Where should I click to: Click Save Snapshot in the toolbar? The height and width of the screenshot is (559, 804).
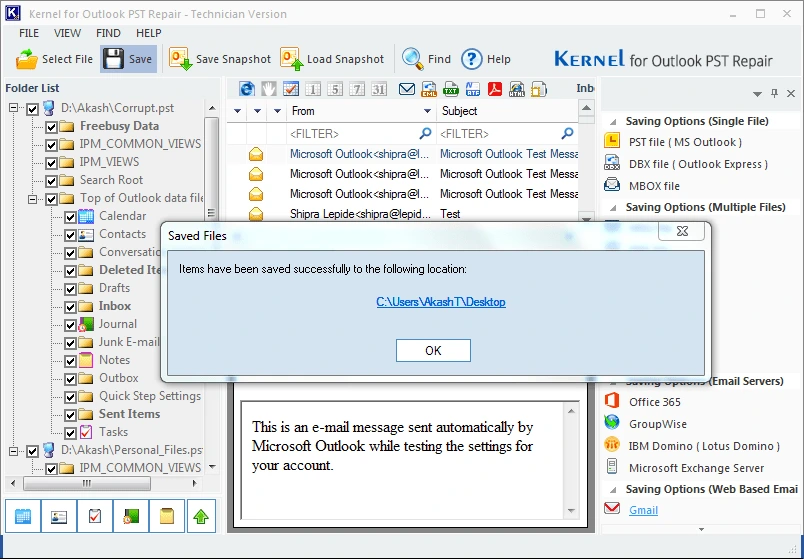click(x=219, y=59)
